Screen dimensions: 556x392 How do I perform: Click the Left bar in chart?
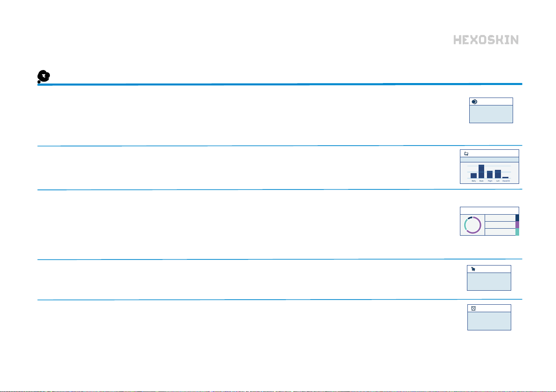point(498,174)
